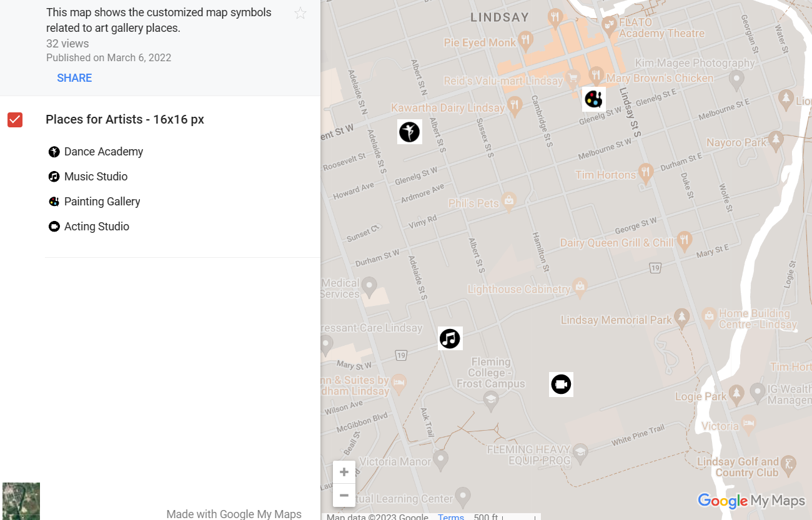Click the SHARE button

pyautogui.click(x=74, y=78)
